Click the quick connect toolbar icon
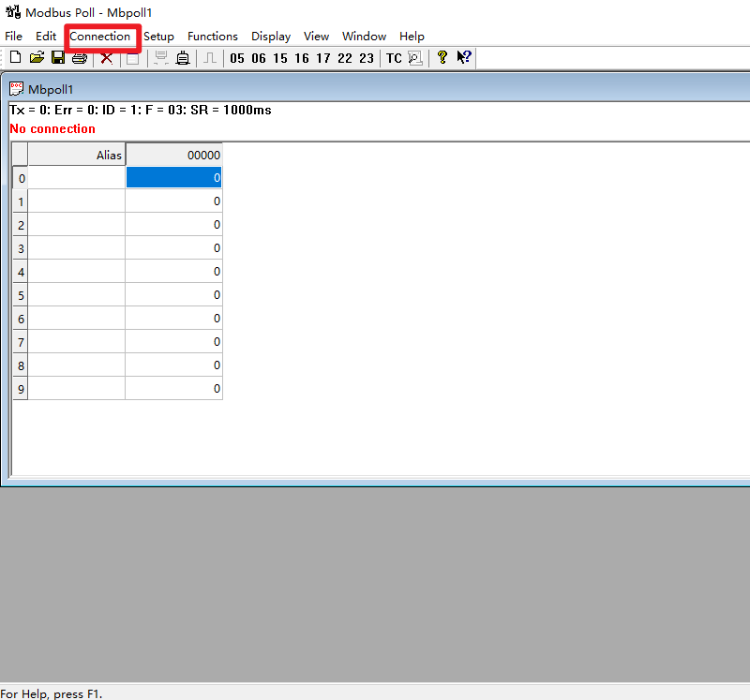Screen dimensions: 750x700 (x=183, y=58)
